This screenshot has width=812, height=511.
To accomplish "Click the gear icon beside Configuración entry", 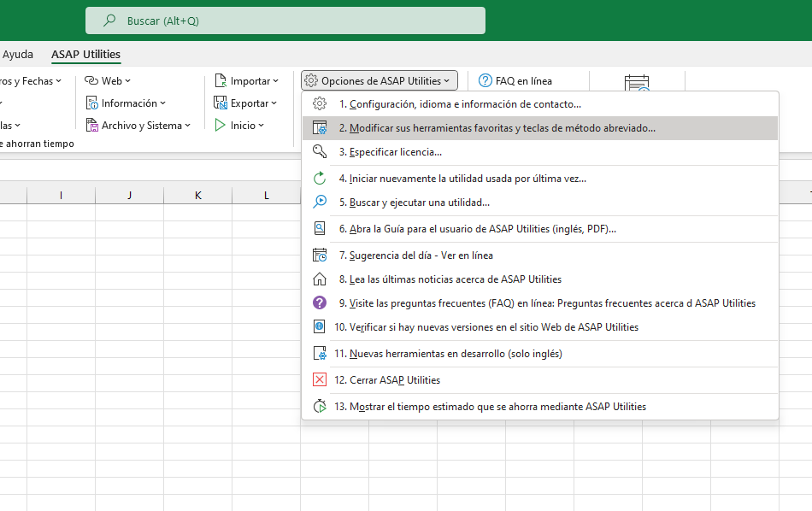I will [x=320, y=103].
